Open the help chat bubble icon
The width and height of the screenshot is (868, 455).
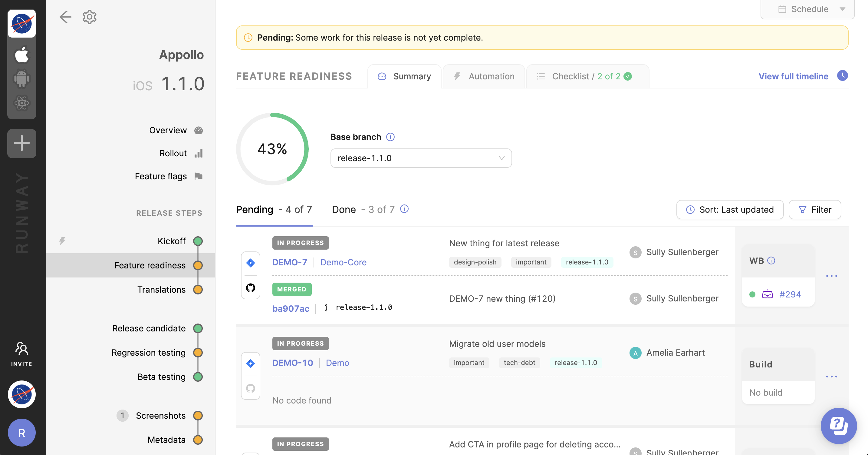(x=838, y=425)
